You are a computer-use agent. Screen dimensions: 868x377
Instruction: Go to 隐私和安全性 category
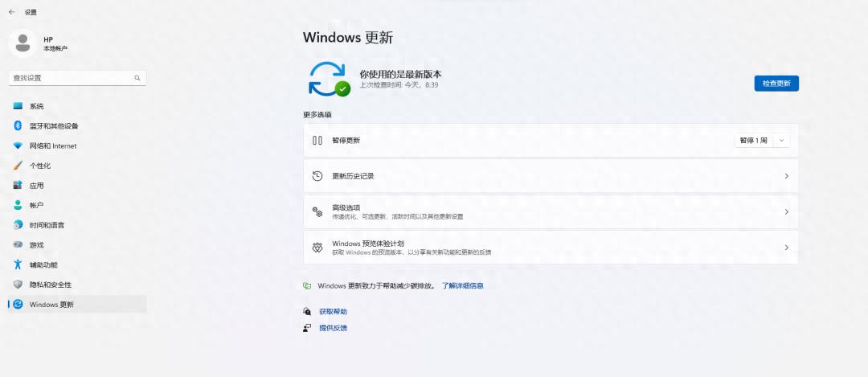77,285
